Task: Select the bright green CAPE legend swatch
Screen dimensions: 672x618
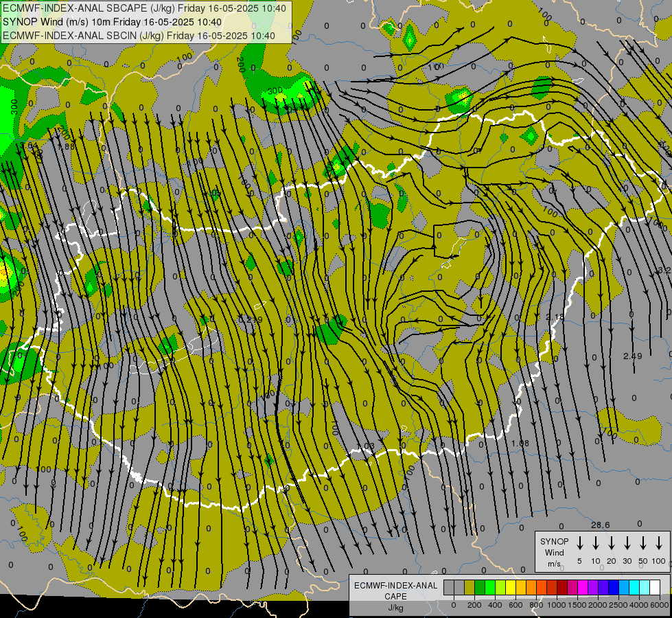Action: (490, 587)
